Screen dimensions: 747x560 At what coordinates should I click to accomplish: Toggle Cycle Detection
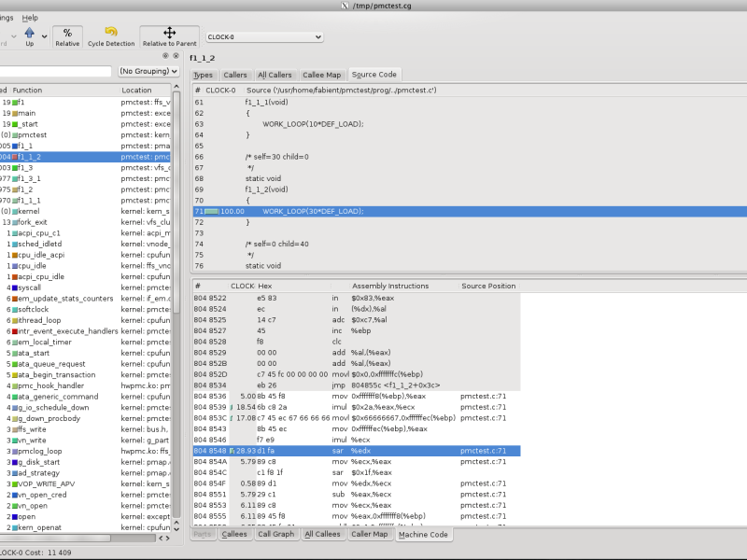click(111, 36)
